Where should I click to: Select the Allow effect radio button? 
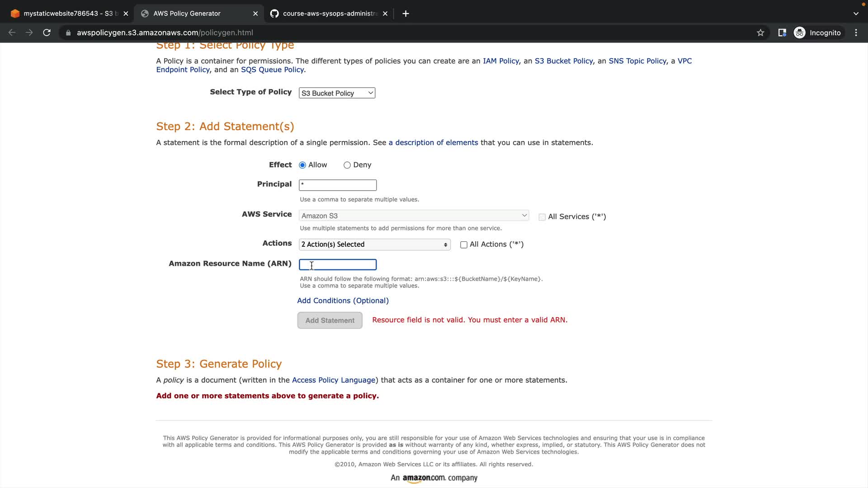tap(302, 165)
